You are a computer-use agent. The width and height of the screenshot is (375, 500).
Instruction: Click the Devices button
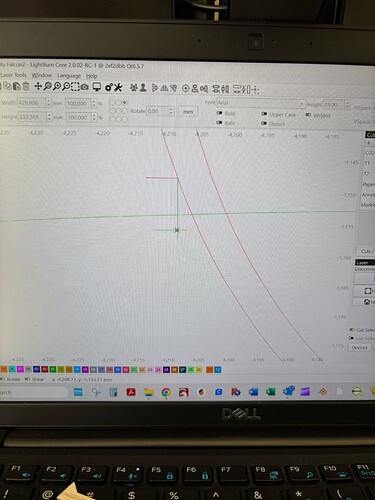(360, 347)
